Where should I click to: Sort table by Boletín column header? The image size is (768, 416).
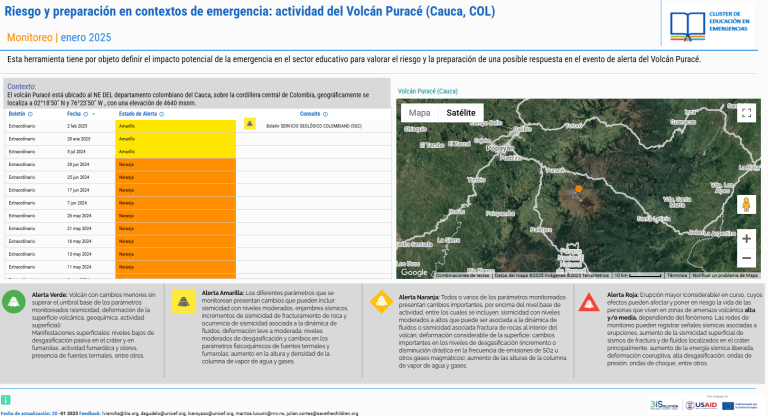[17, 115]
